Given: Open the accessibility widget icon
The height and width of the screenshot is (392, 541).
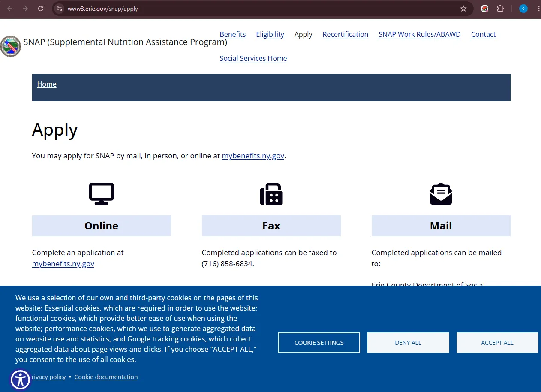Looking at the screenshot, I should (21, 380).
